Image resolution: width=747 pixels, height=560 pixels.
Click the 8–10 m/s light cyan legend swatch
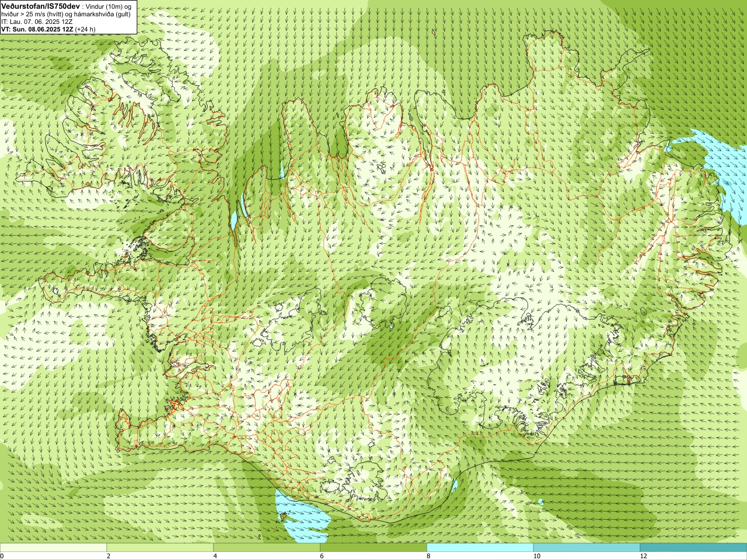point(480,548)
